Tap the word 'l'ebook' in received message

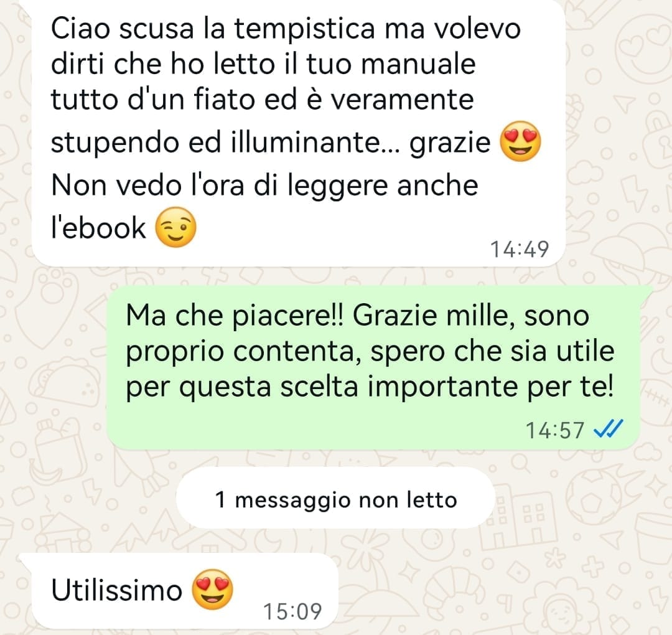click(98, 228)
